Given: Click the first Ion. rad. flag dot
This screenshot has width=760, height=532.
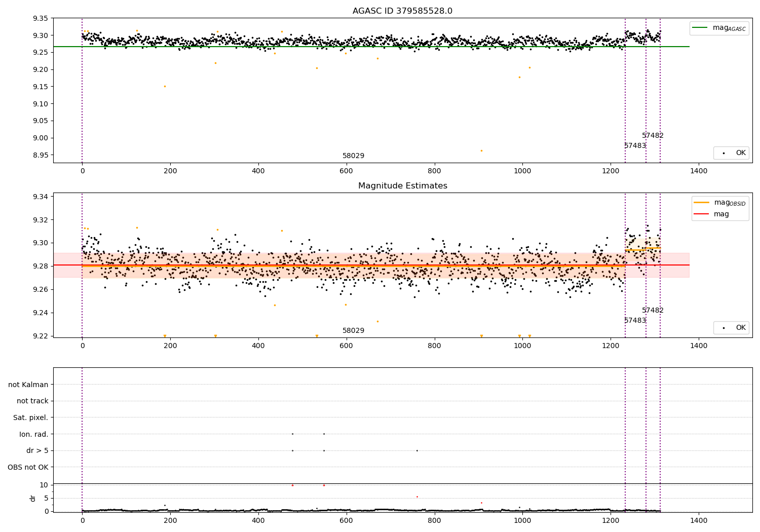Looking at the screenshot, I should pyautogui.click(x=292, y=434).
